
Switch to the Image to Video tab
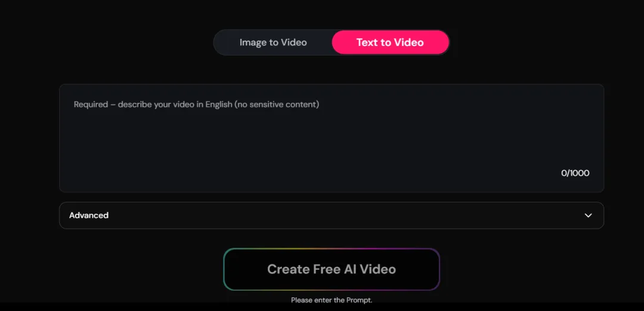pos(273,42)
